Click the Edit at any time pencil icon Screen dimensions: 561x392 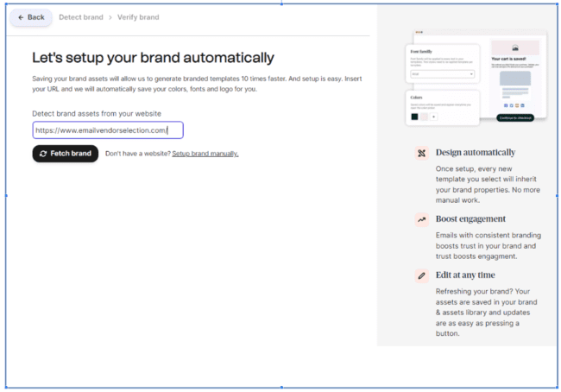tap(421, 276)
